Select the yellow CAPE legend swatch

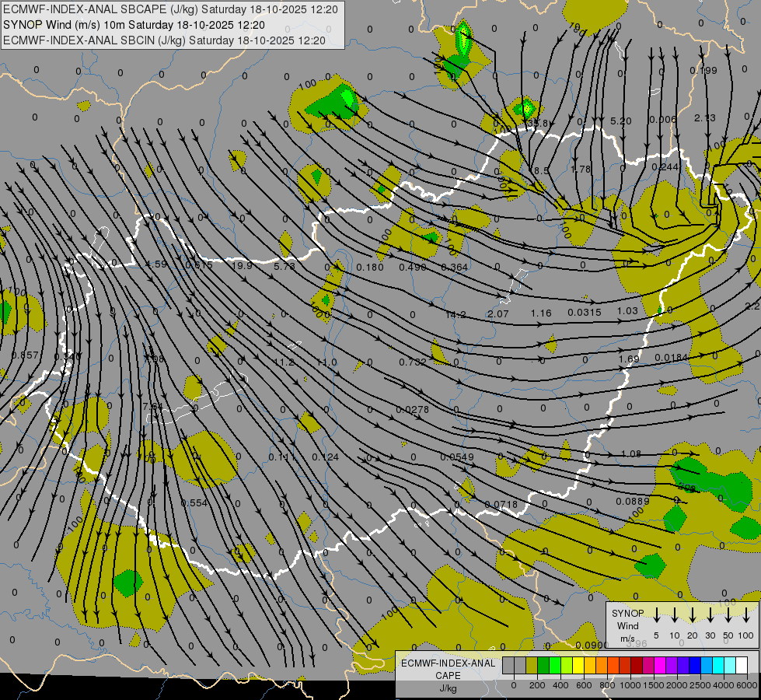pyautogui.click(x=578, y=665)
